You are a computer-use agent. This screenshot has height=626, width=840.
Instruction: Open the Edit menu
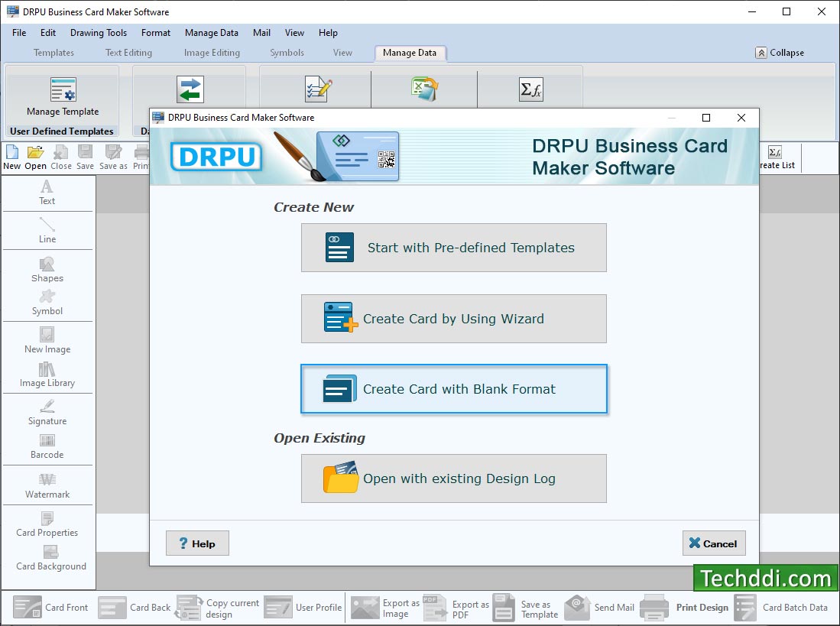[x=48, y=33]
